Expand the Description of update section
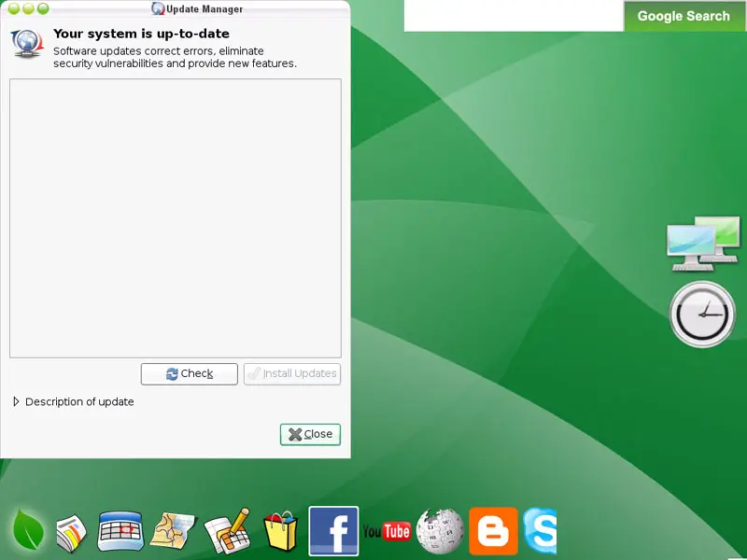This screenshot has height=560, width=747. [x=74, y=402]
